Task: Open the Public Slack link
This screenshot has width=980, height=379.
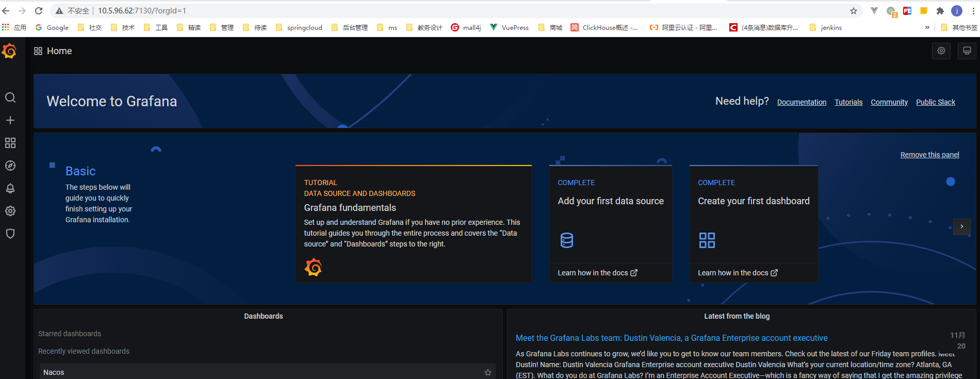Action: (936, 102)
